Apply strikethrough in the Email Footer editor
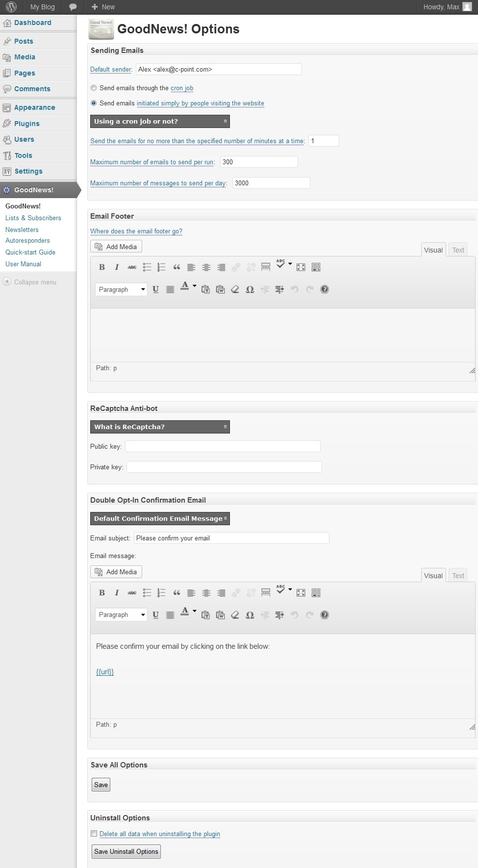 click(x=132, y=267)
